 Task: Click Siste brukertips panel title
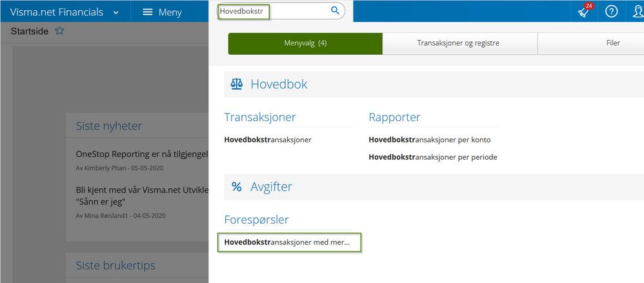click(116, 266)
